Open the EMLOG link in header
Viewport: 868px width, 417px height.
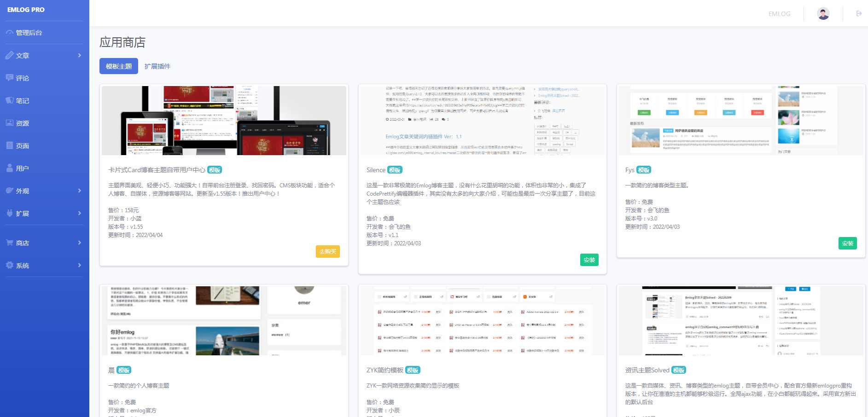(x=779, y=14)
